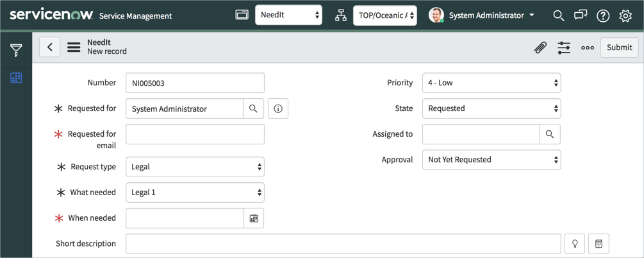Viewport: 644px width, 258px height.
Task: Open the Request type dropdown
Action: tap(195, 167)
